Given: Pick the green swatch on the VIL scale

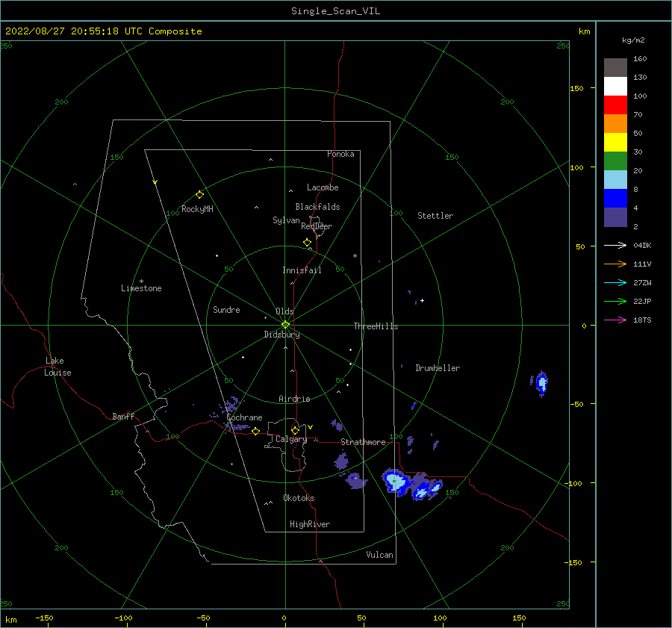Looking at the screenshot, I should (x=615, y=161).
